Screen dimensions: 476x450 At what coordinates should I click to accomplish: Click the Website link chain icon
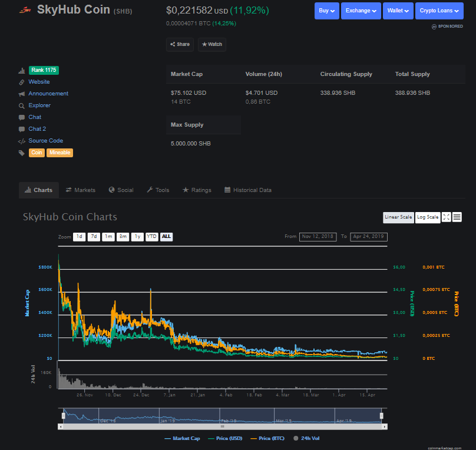22,82
